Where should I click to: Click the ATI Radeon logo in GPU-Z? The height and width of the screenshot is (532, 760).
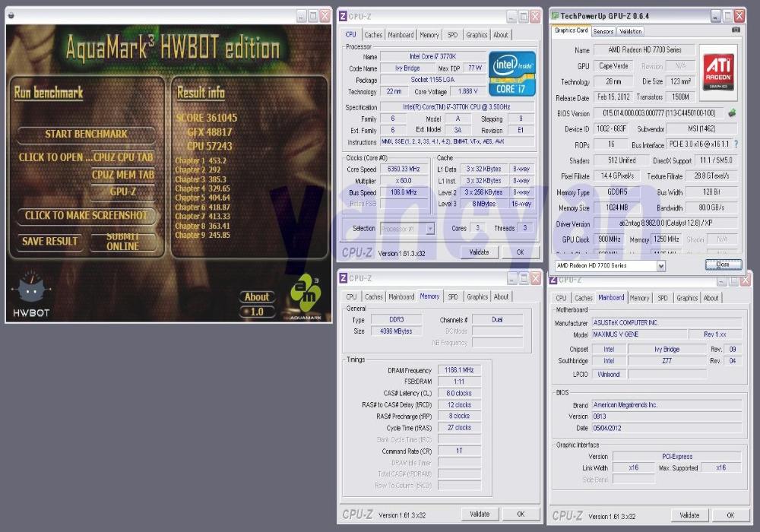pos(718,73)
